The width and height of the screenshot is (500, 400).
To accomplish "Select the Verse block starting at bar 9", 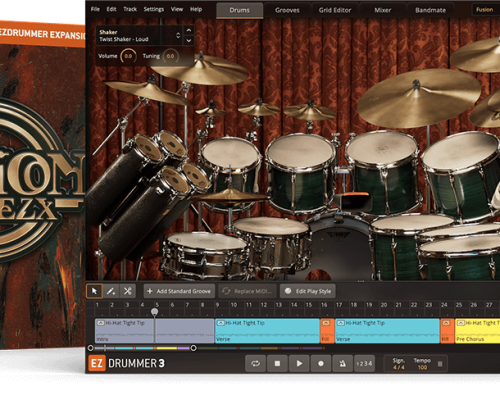I will coord(267,331).
